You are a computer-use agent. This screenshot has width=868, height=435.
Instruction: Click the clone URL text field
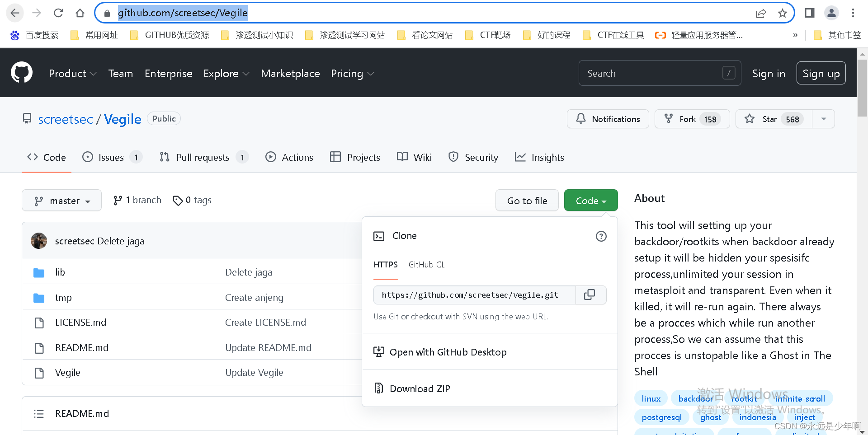(x=475, y=295)
